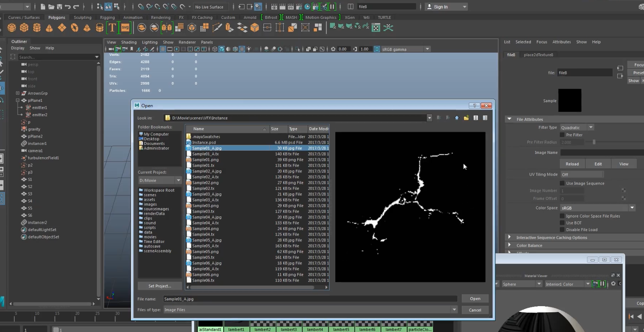Expand the ArrowsGrp outliner node

tap(18, 93)
